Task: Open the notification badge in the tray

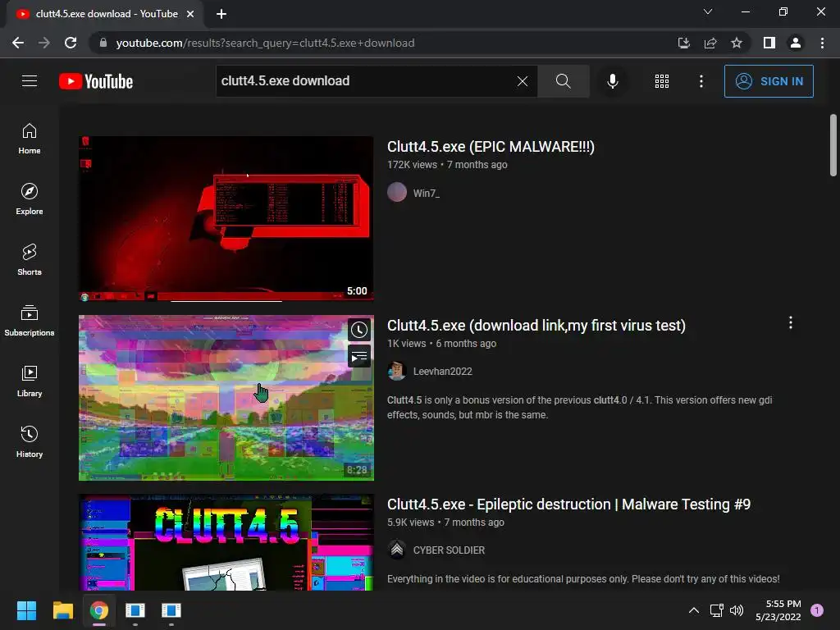Action: 817,610
